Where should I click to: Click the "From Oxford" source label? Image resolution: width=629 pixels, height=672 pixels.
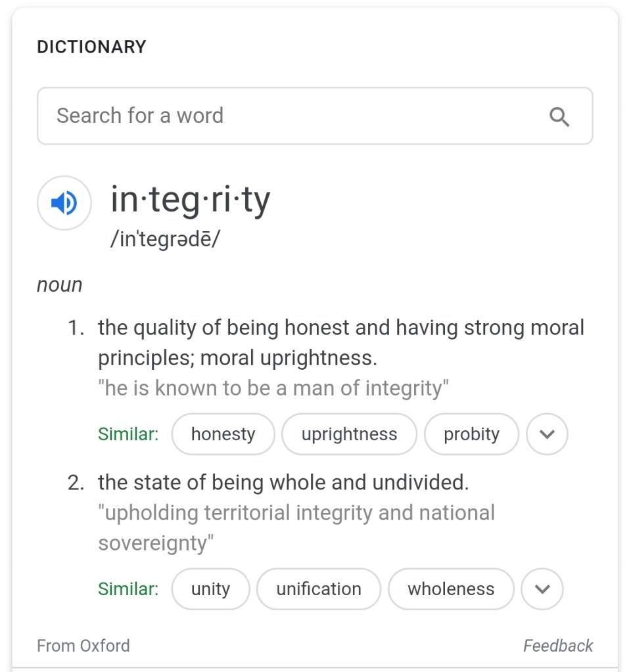83,646
